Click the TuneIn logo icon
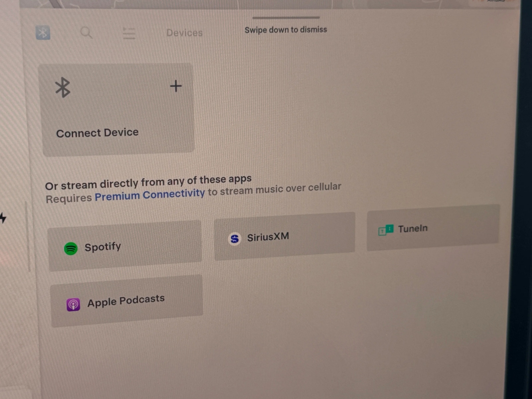 (386, 230)
